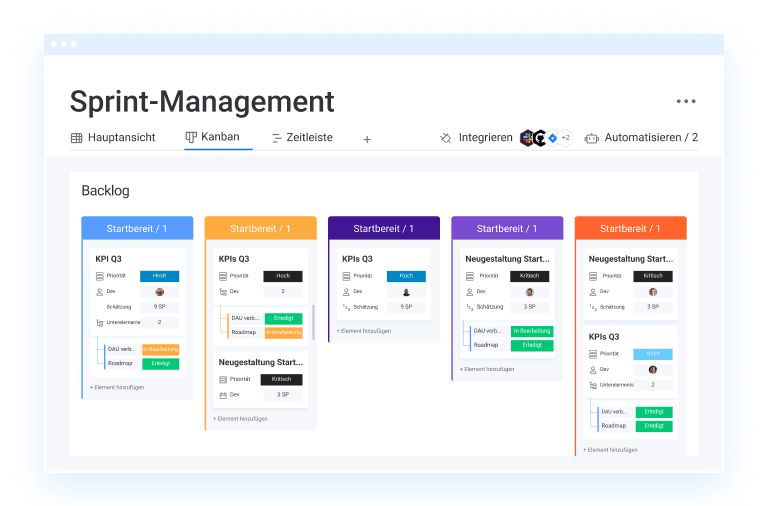Select the Kanban view tab

[x=213, y=137]
